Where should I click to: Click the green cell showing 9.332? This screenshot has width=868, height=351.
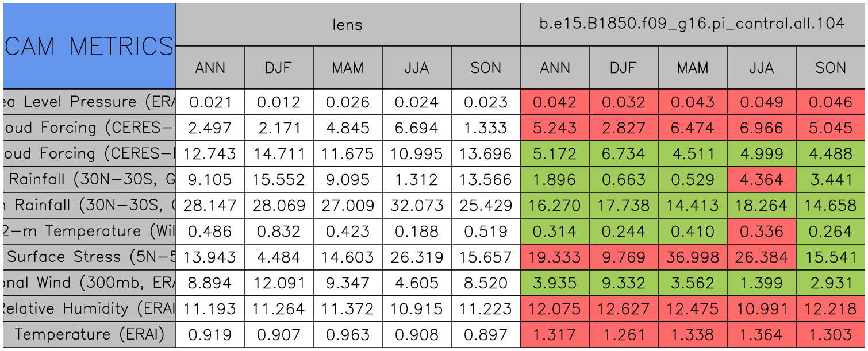click(623, 283)
